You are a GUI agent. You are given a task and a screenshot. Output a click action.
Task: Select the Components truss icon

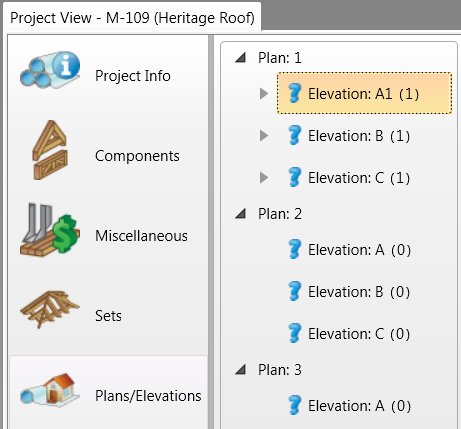pos(50,150)
